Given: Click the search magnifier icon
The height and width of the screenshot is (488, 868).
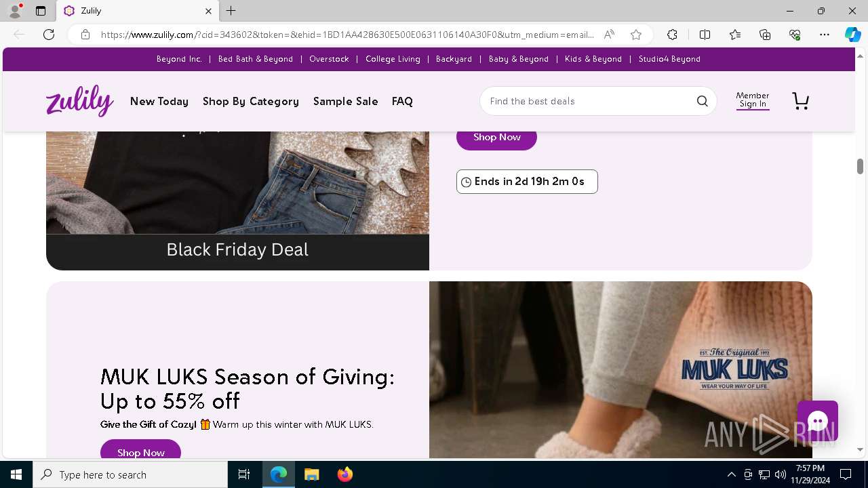Looking at the screenshot, I should click(x=702, y=101).
